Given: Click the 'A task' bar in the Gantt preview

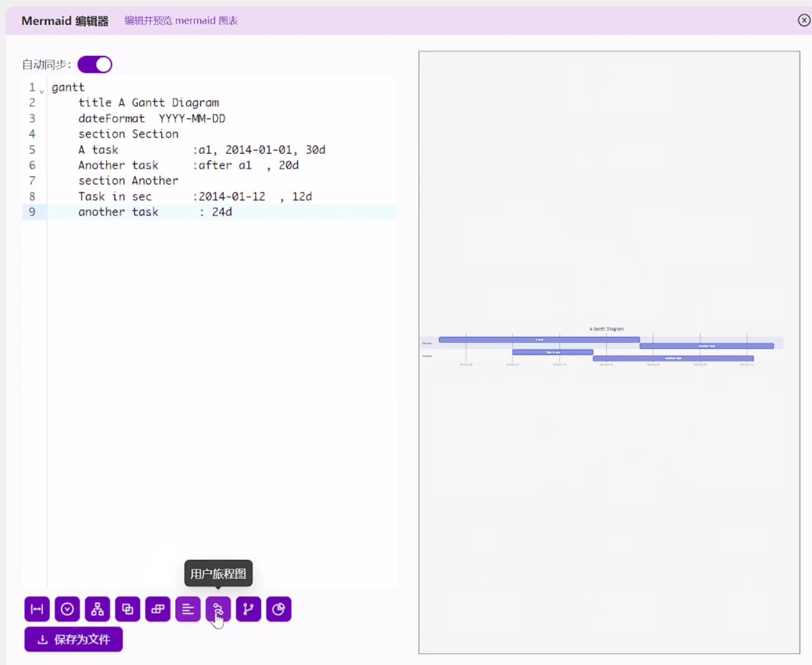Looking at the screenshot, I should pyautogui.click(x=539, y=340).
